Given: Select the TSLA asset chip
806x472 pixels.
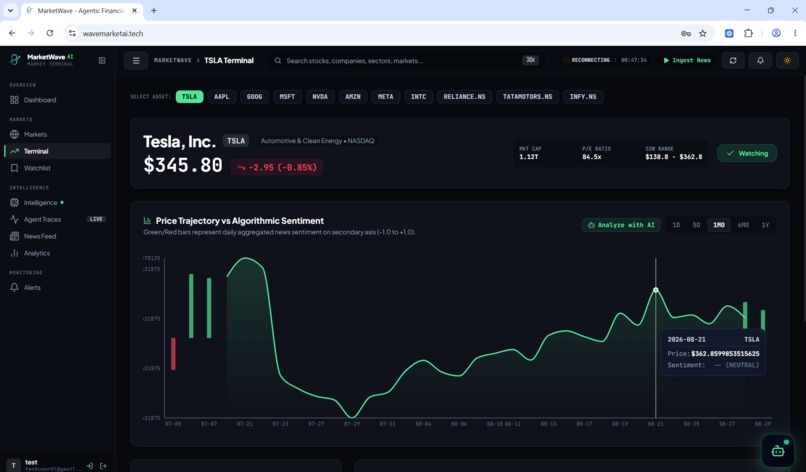Looking at the screenshot, I should coord(189,97).
